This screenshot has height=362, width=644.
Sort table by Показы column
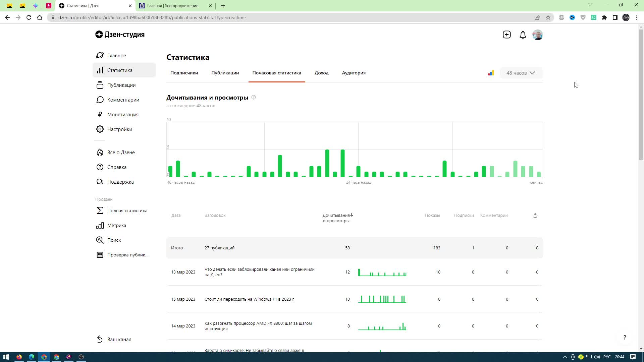coord(432,216)
